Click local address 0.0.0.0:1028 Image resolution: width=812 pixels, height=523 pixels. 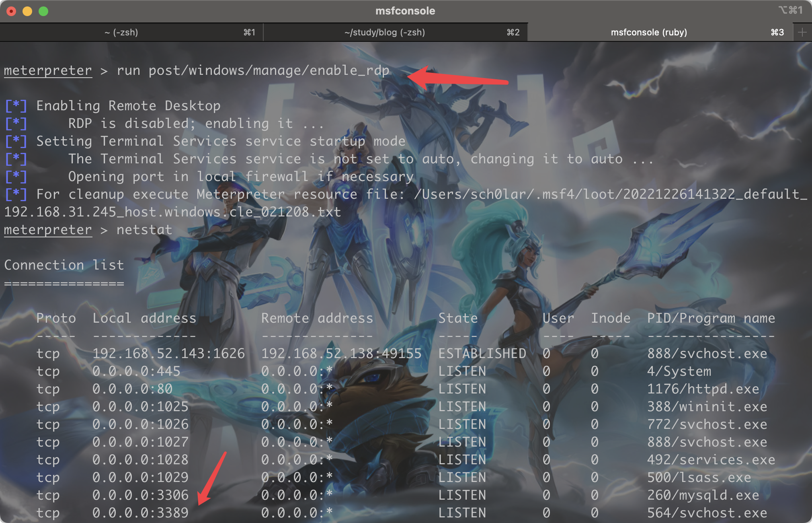[x=140, y=460]
